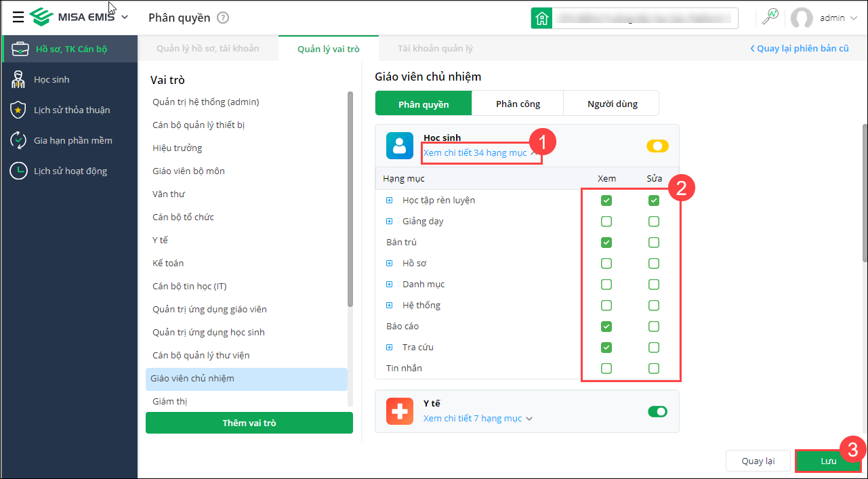Click the Thêm vai trò button
Screen dimensions: 868x479
coord(249,423)
